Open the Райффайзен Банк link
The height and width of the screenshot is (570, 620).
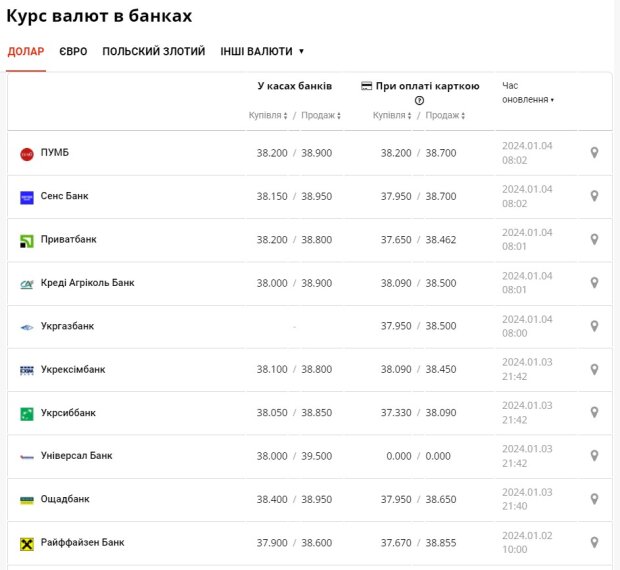82,542
